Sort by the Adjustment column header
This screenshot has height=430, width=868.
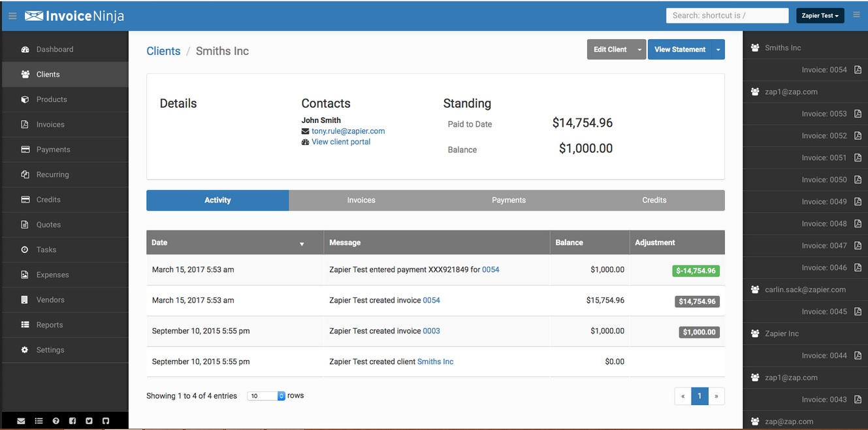pyautogui.click(x=677, y=242)
